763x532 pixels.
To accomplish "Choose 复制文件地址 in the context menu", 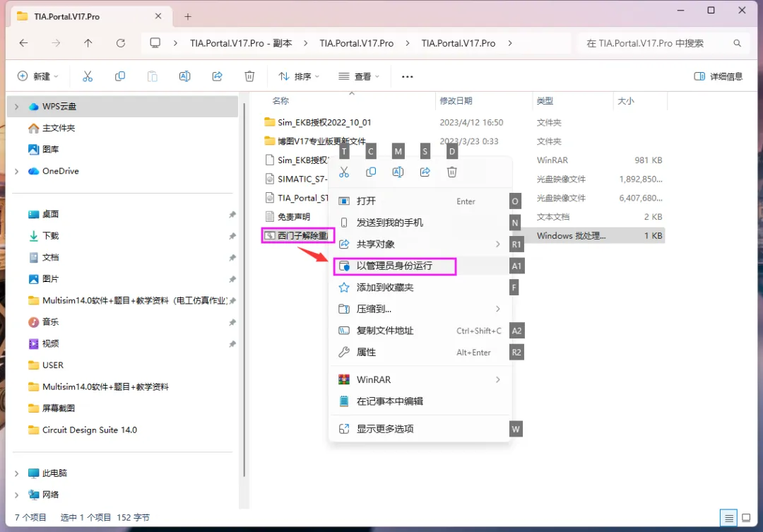I will pyautogui.click(x=420, y=331).
